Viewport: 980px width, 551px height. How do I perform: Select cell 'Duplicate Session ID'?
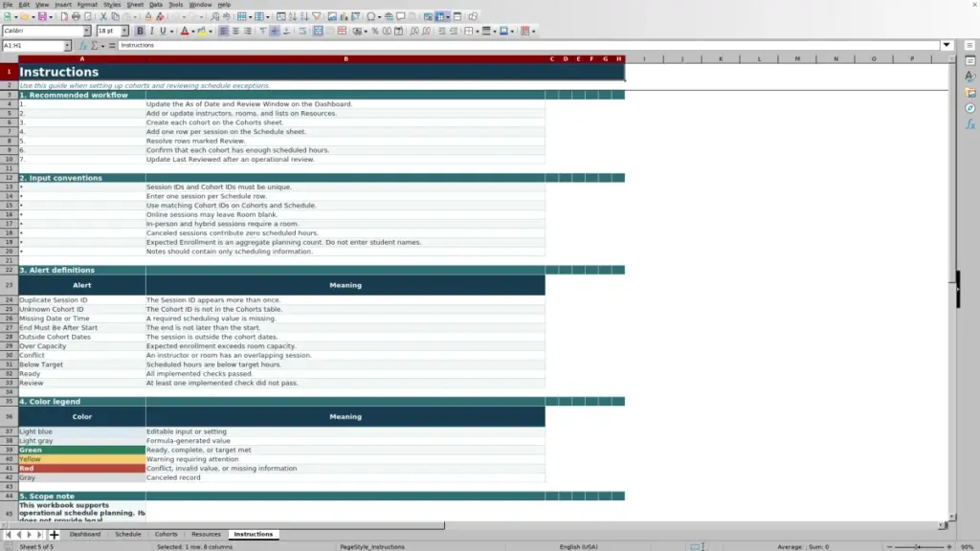click(82, 299)
